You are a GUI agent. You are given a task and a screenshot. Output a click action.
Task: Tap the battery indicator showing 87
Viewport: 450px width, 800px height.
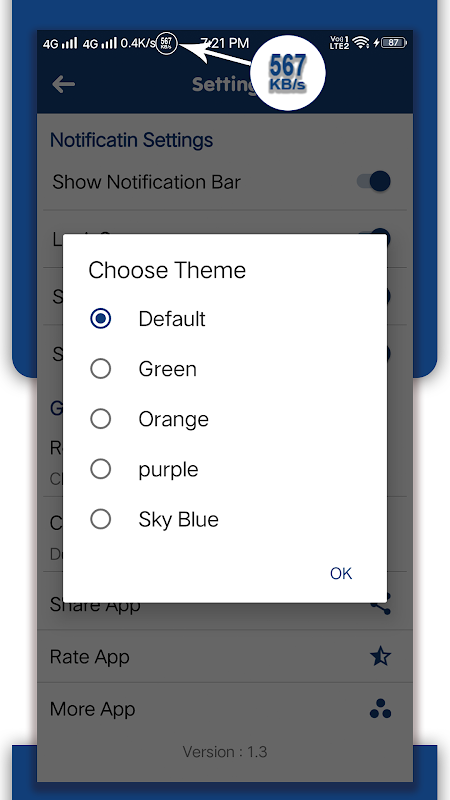coord(393,43)
